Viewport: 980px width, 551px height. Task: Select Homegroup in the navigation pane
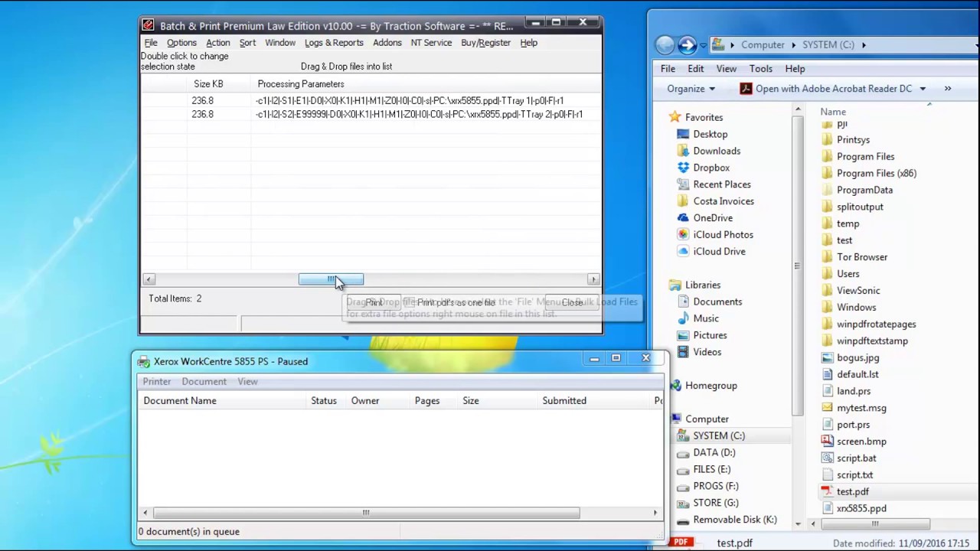[x=711, y=386]
